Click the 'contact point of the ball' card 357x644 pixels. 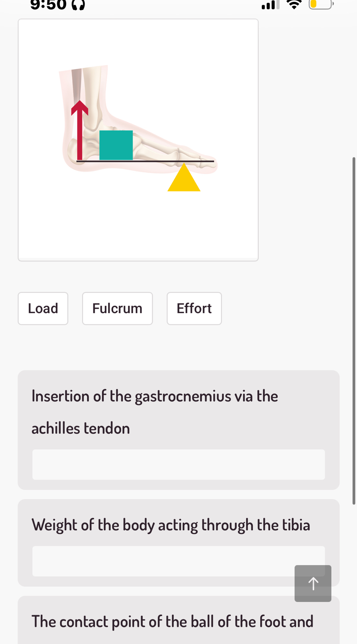coord(179,620)
